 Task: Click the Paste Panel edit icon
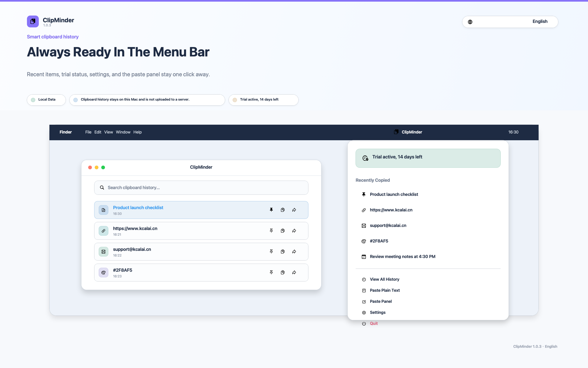point(364,302)
